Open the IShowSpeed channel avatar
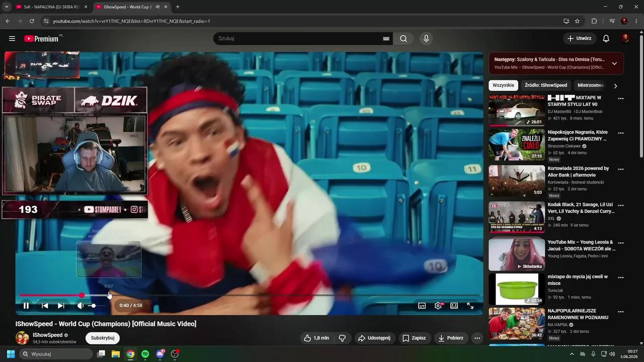 tap(22, 338)
